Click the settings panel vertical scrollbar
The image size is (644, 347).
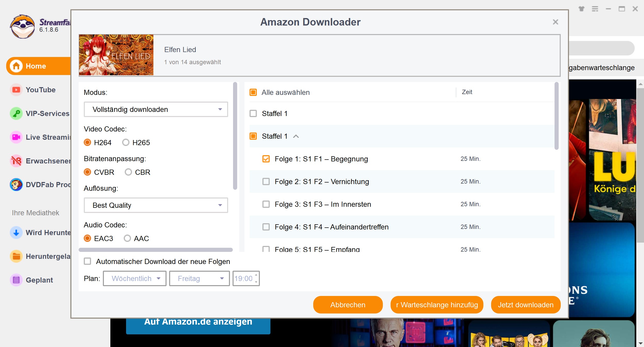click(x=235, y=136)
